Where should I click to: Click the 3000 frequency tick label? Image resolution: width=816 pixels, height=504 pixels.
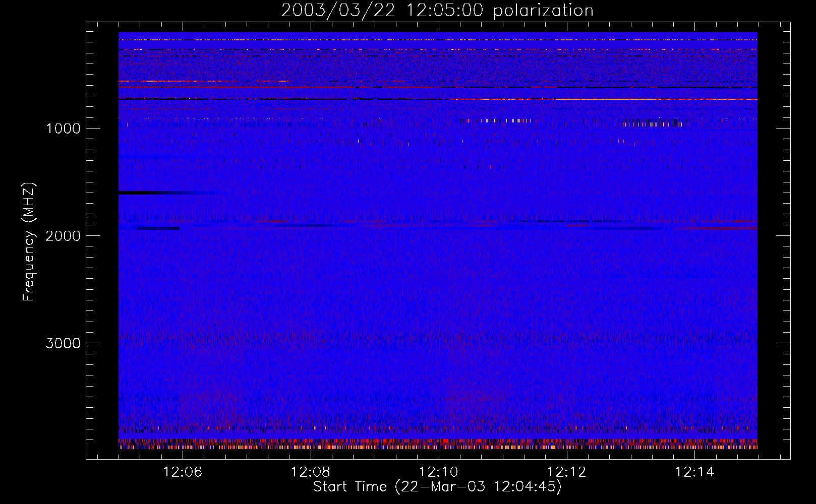click(x=64, y=343)
